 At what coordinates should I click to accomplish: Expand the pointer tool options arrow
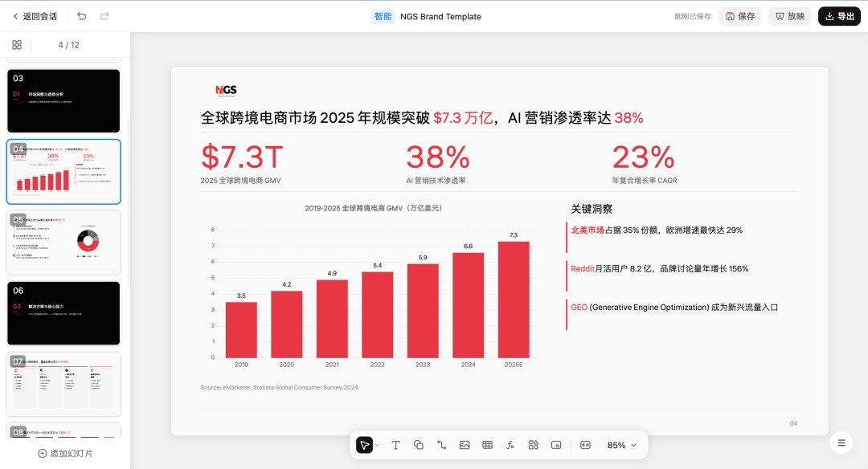click(378, 445)
